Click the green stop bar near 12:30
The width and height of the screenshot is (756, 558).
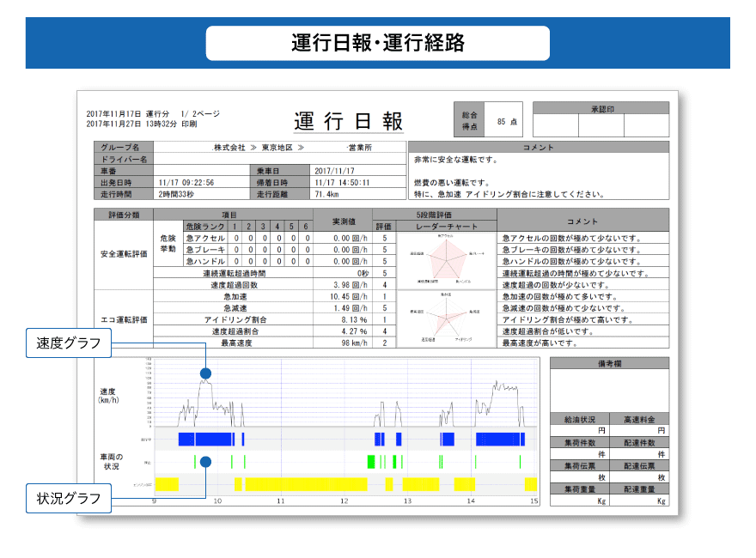(x=372, y=462)
